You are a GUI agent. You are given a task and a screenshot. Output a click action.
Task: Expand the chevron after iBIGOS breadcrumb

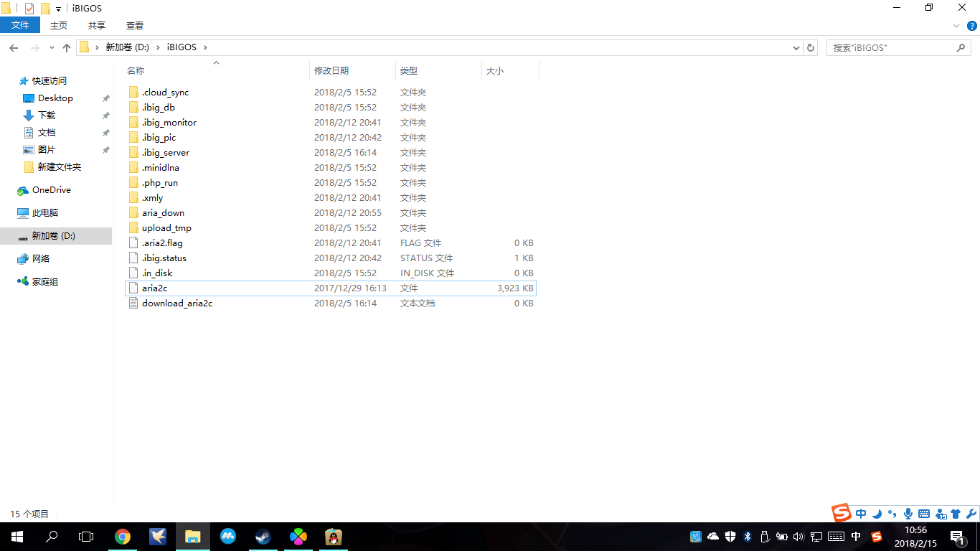click(x=206, y=47)
